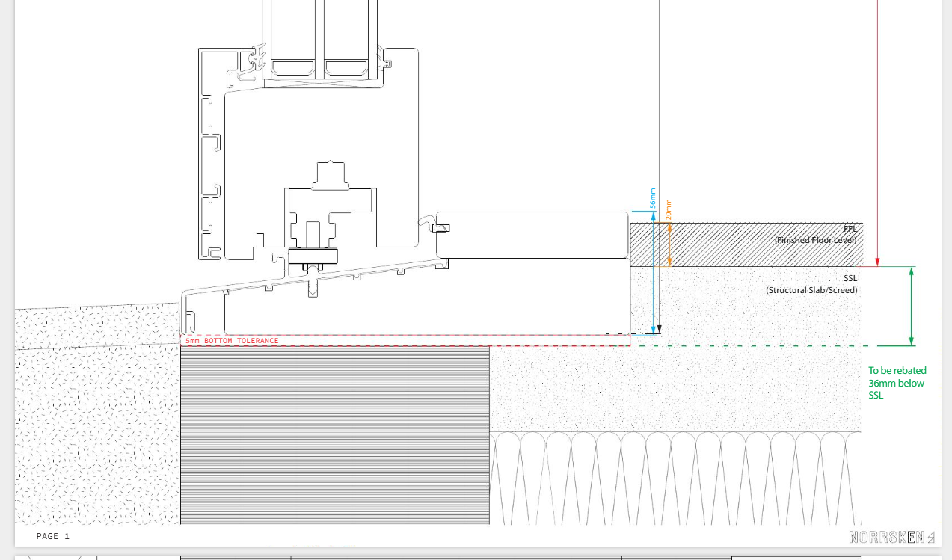The image size is (952, 560).
Task: Click the NORRSKEN logo in page footer
Action: (x=891, y=537)
